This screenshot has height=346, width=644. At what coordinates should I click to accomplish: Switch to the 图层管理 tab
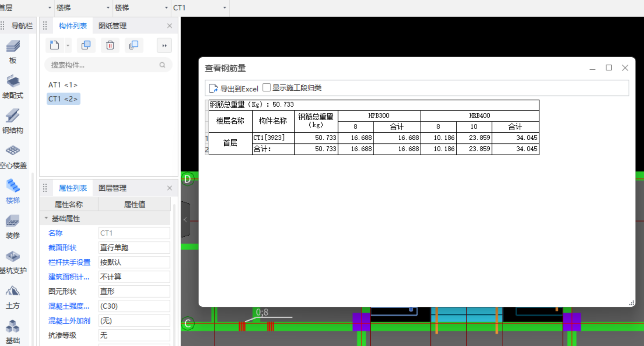112,188
